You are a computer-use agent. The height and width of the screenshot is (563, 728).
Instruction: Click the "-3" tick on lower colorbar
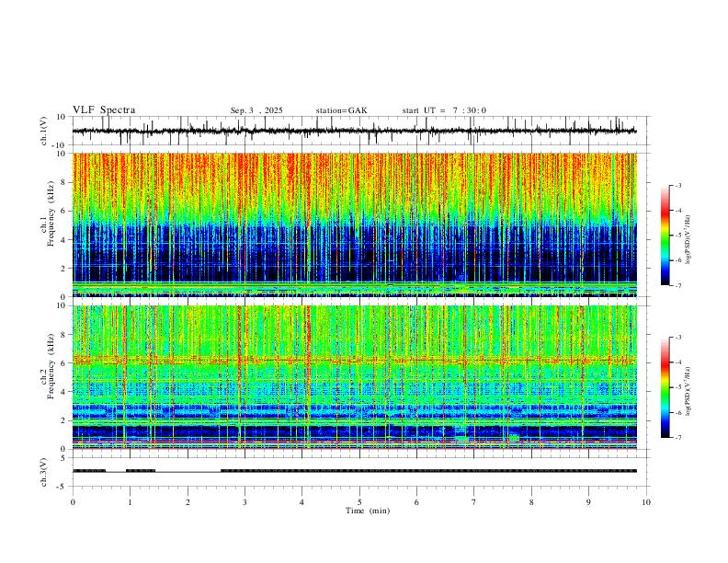coord(678,338)
